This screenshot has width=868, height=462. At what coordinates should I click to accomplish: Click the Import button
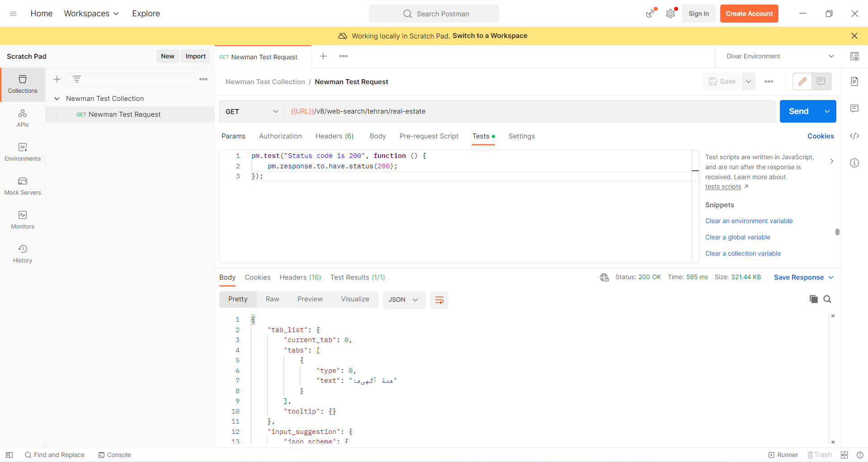tap(196, 56)
